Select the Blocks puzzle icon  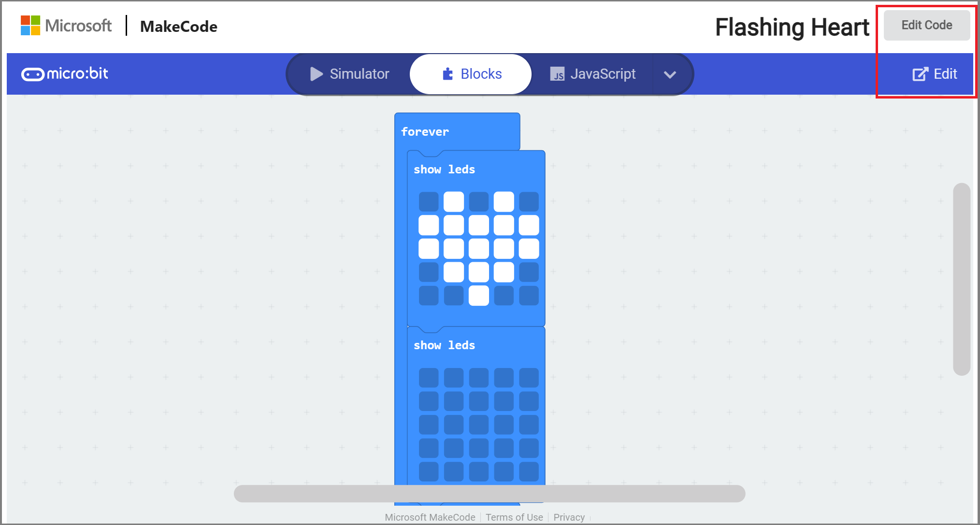447,74
